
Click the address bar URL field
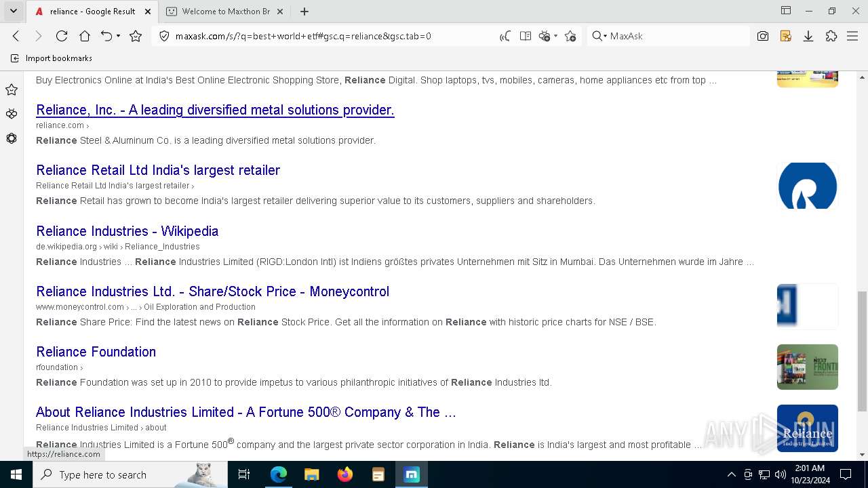click(x=332, y=36)
